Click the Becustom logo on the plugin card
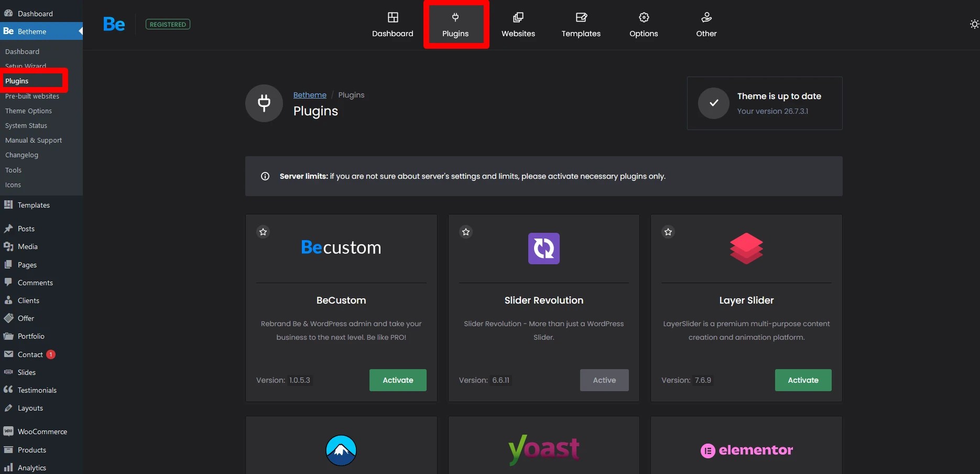Viewport: 980px width, 474px height. tap(341, 247)
